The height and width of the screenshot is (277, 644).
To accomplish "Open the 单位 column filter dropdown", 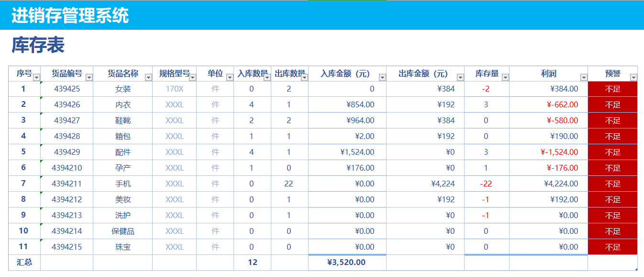I will (230, 77).
